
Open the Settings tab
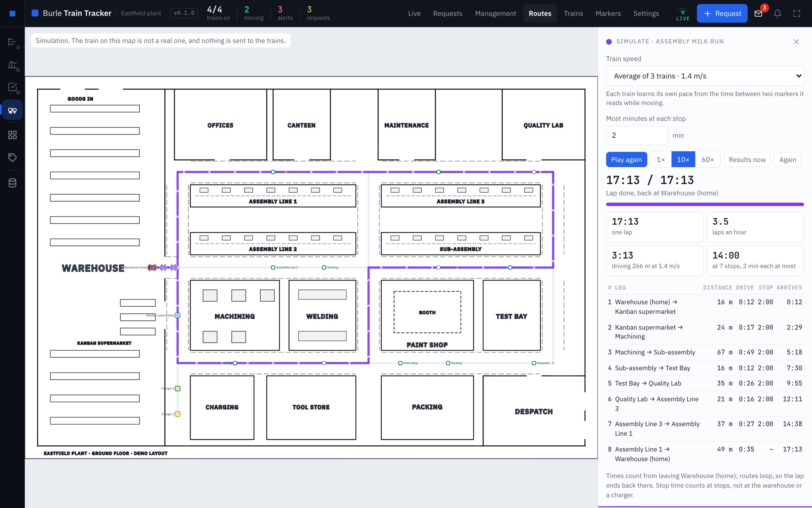pos(646,13)
